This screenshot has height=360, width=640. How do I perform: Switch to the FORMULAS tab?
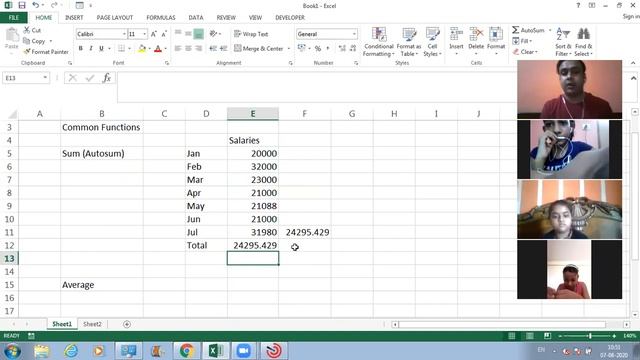(x=161, y=18)
